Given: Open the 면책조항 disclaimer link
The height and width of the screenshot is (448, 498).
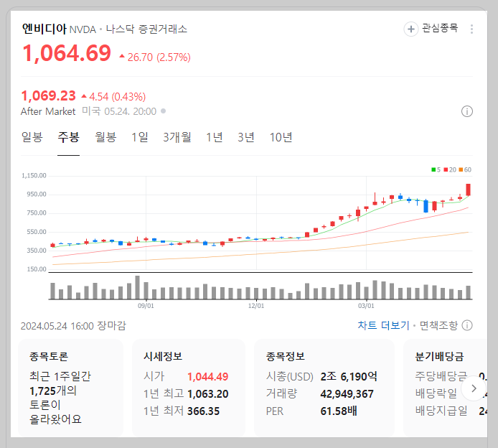Looking at the screenshot, I should (x=438, y=325).
